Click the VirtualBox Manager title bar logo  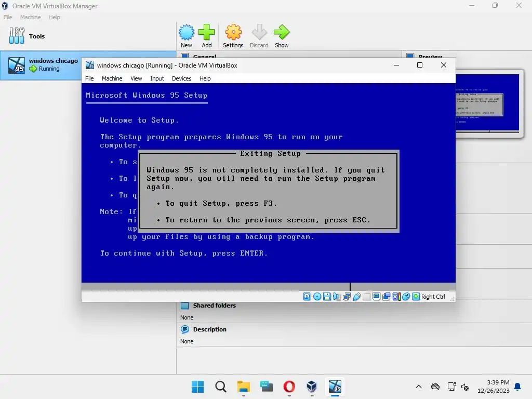(x=5, y=6)
